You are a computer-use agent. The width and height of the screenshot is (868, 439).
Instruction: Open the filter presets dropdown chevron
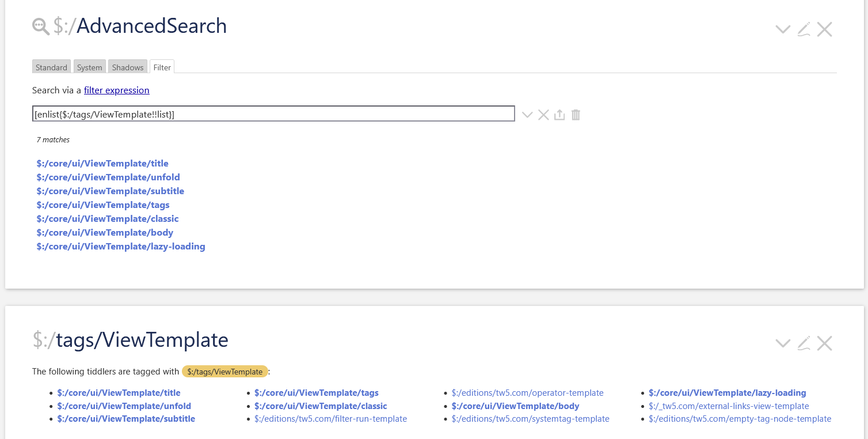pos(527,115)
